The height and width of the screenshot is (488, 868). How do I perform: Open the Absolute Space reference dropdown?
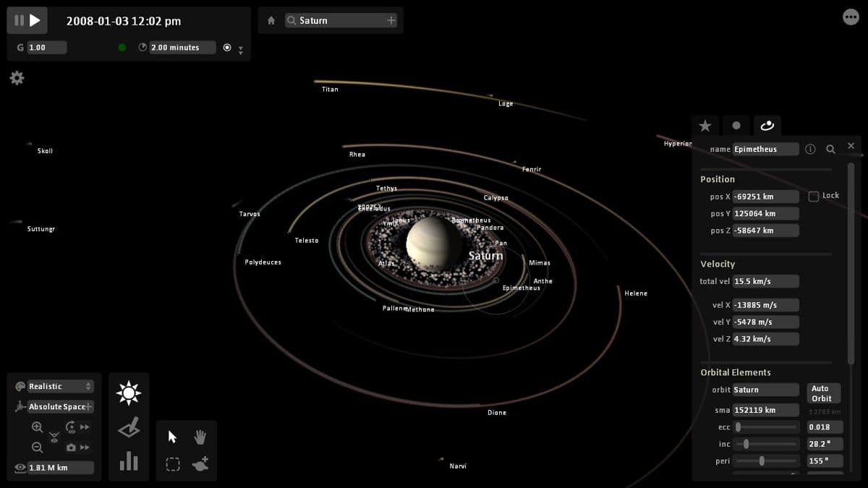coord(61,406)
